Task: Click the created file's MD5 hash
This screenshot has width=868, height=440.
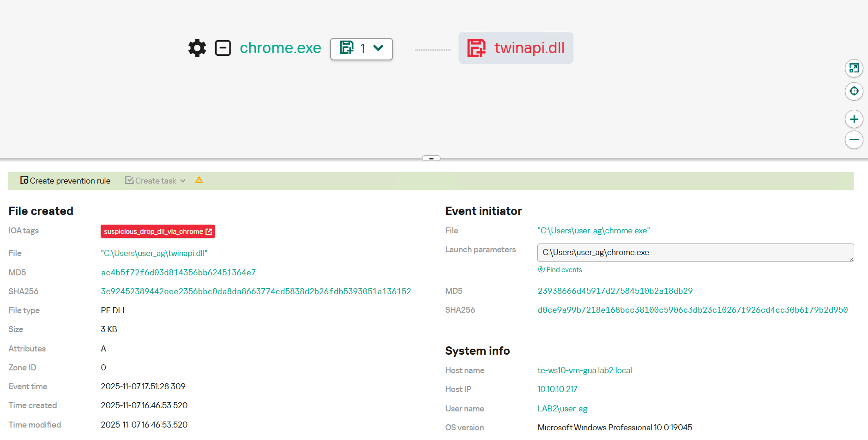Action: pyautogui.click(x=178, y=273)
